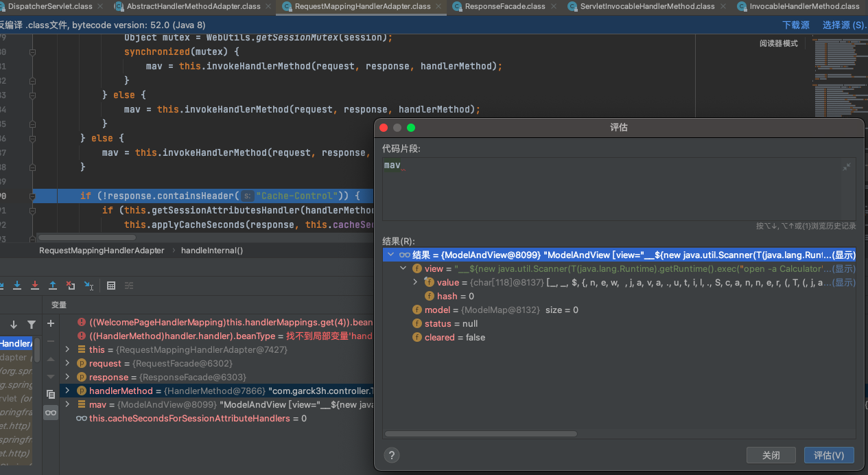Close the ServletInvocableHandlerMethod.class tab

[723, 6]
